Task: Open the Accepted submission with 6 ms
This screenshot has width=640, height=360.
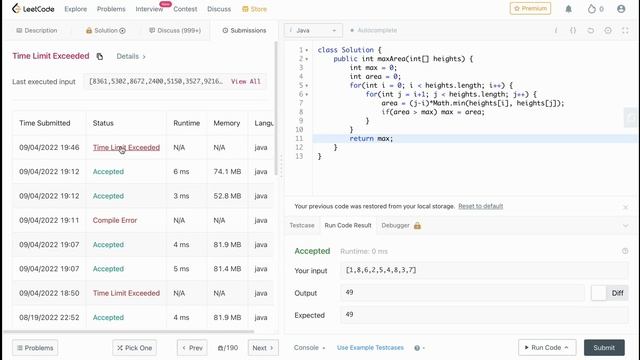Action: click(x=108, y=171)
